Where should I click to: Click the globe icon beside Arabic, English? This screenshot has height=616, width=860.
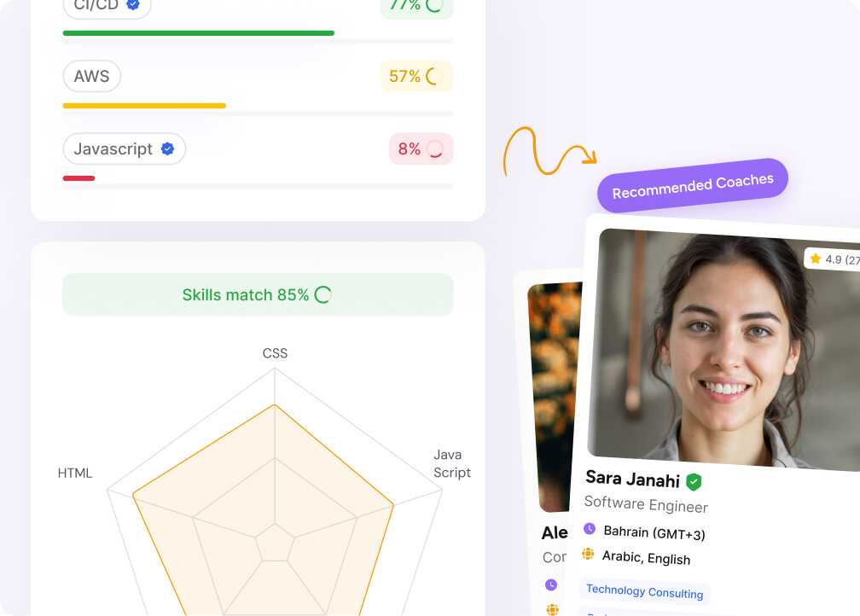[x=588, y=554]
